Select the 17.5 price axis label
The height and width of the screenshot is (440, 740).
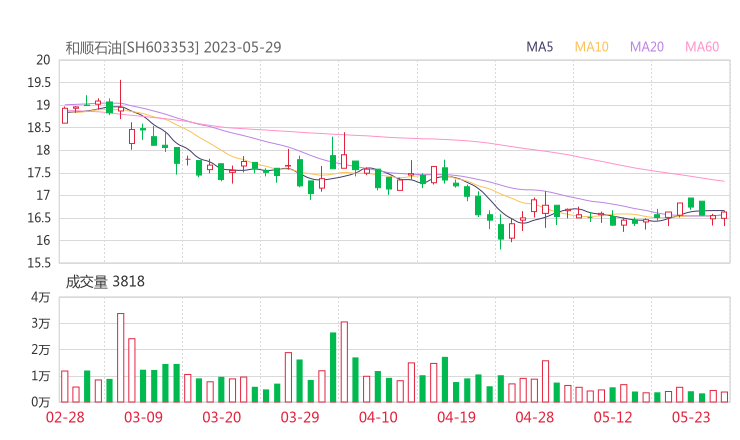point(39,173)
